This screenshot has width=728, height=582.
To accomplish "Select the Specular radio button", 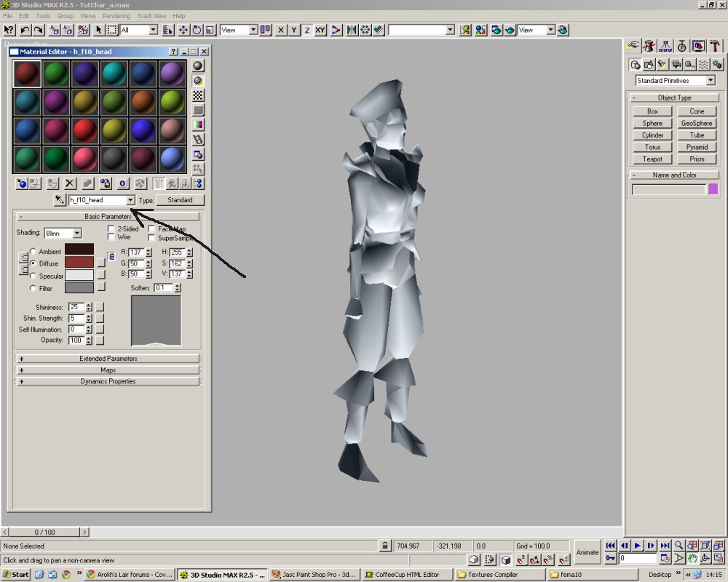I will pyautogui.click(x=33, y=276).
